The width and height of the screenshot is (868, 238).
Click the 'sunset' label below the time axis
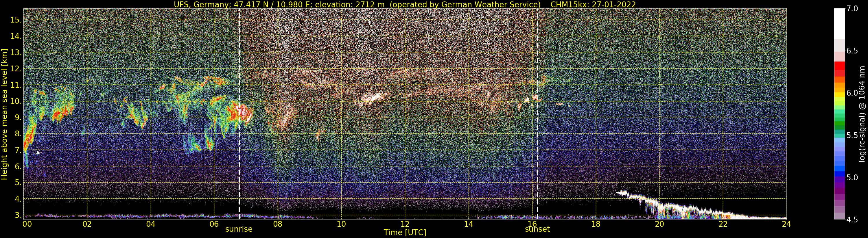[x=537, y=229]
